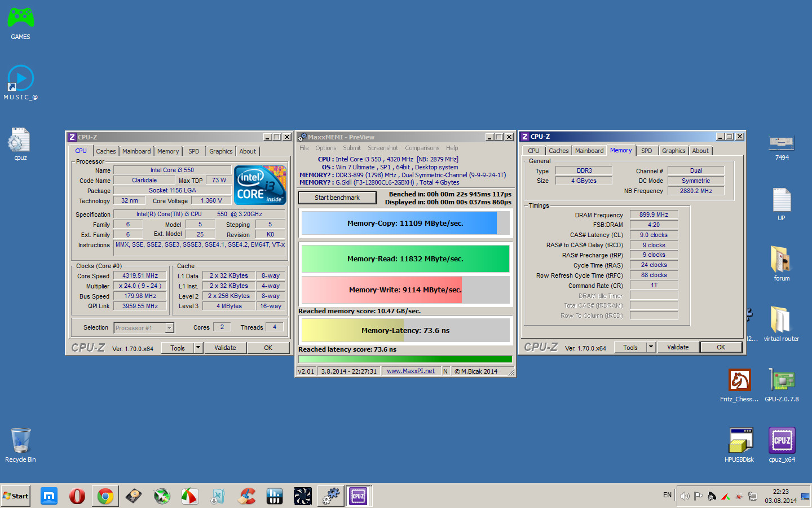Click the Start benchmark button

click(x=337, y=198)
